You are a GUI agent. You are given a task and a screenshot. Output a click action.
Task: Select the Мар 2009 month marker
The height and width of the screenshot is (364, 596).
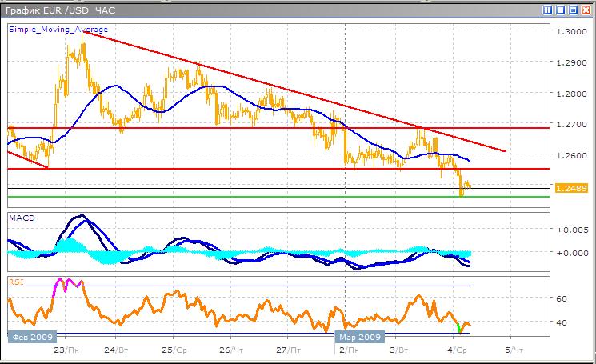tap(360, 337)
